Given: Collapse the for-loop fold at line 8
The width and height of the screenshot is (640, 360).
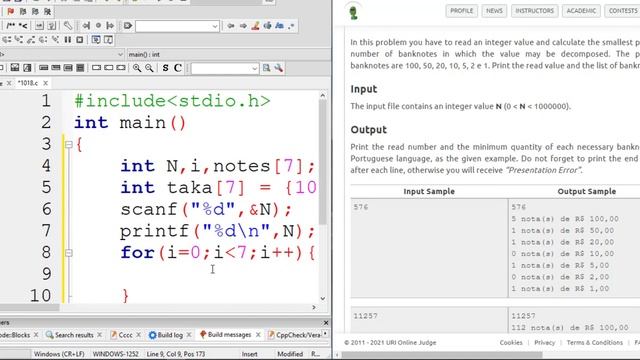Looking at the screenshot, I should [x=69, y=253].
